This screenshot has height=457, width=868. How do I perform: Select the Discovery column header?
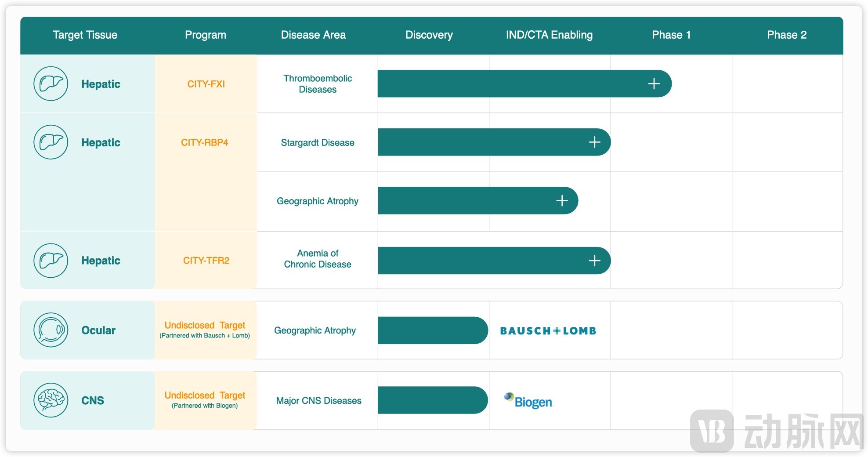click(x=429, y=35)
